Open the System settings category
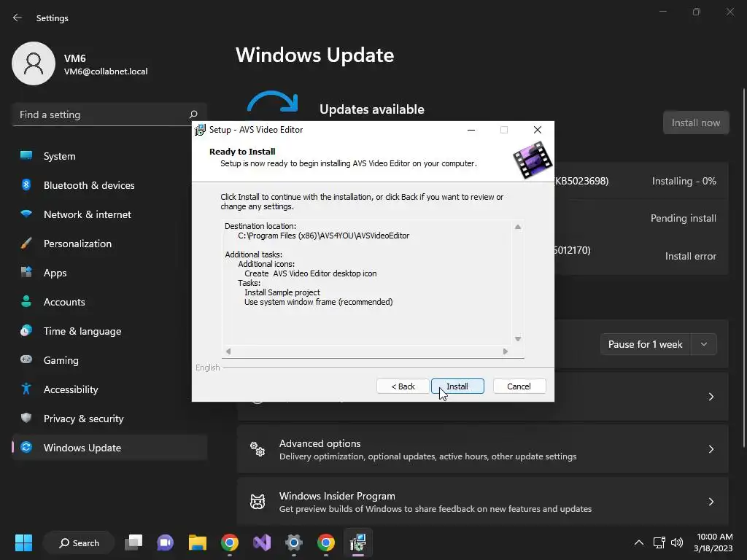The width and height of the screenshot is (747, 560). [109, 156]
